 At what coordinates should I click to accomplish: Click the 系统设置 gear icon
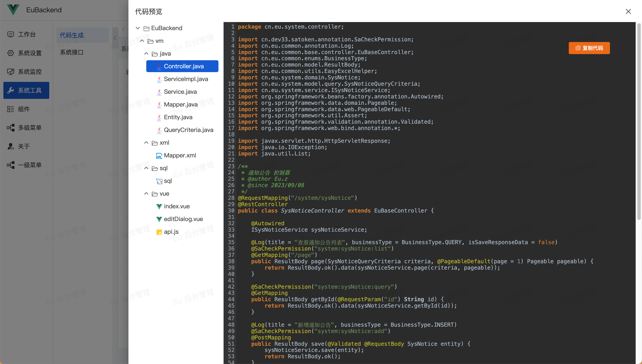[x=10, y=53]
